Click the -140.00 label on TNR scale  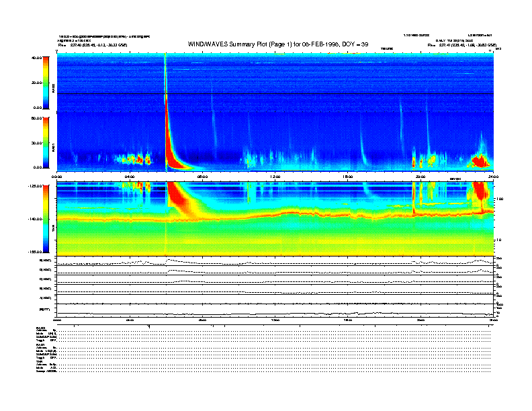click(x=35, y=219)
